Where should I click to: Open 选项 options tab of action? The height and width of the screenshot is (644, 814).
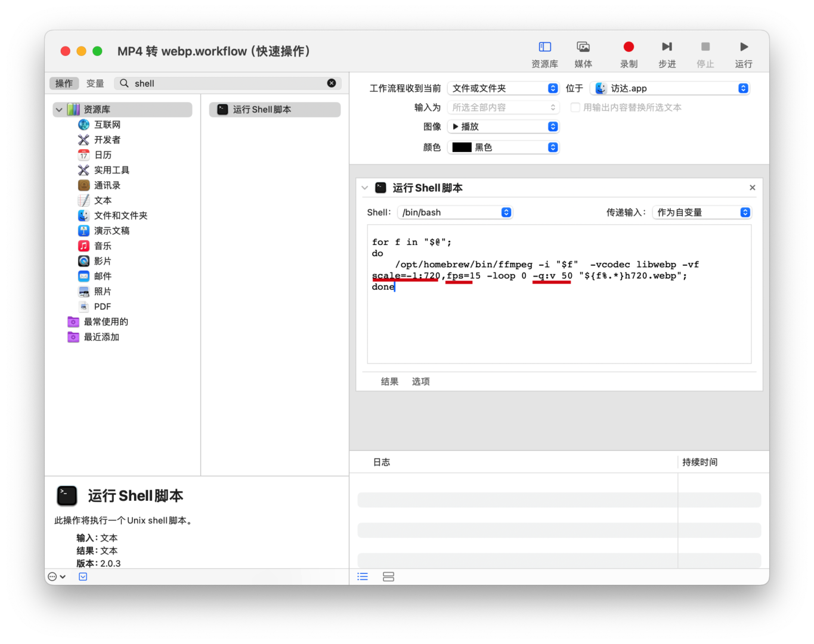420,382
